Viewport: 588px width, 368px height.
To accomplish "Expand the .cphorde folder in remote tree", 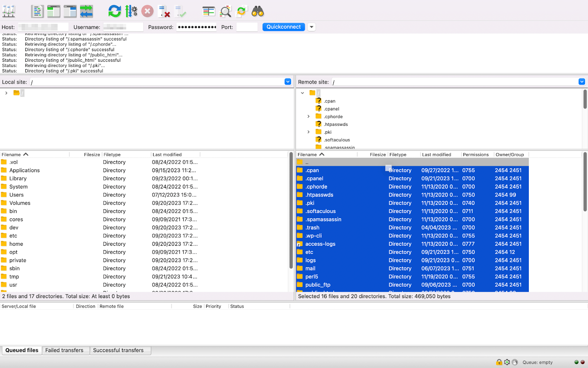I will click(308, 116).
